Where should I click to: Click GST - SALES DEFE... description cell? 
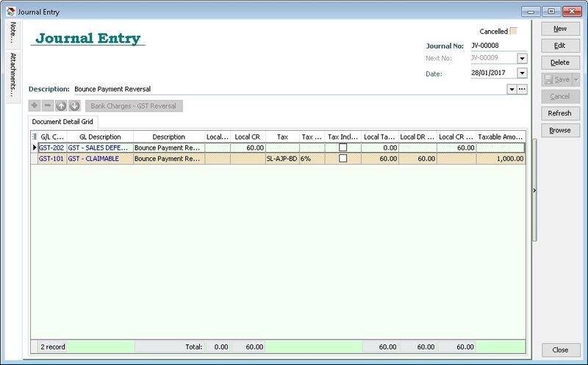pyautogui.click(x=100, y=148)
